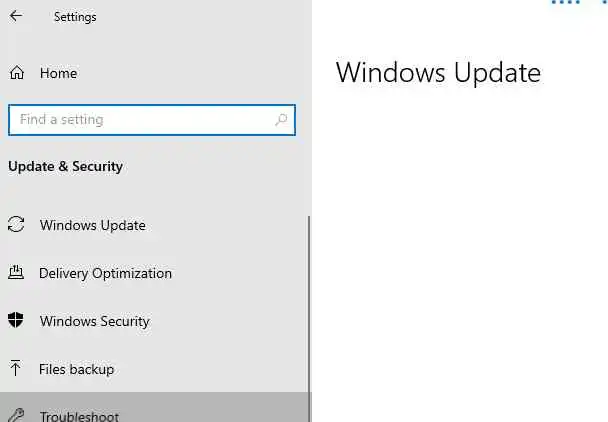Focus the Find a setting field
The height and width of the screenshot is (422, 608).
tap(140, 120)
